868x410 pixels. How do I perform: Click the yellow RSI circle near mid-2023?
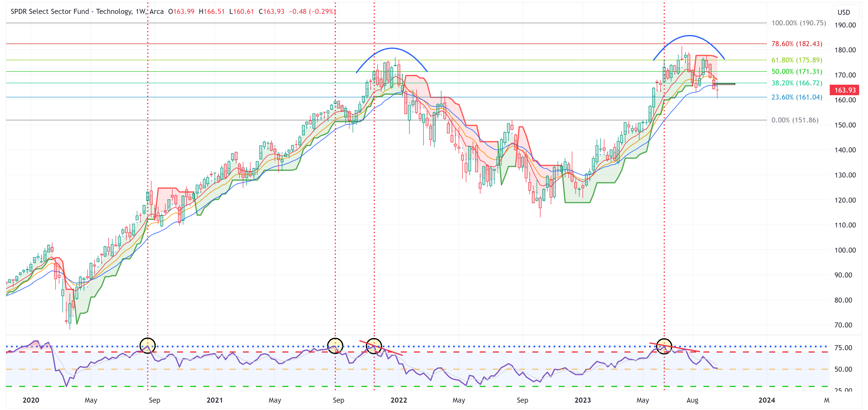click(664, 346)
